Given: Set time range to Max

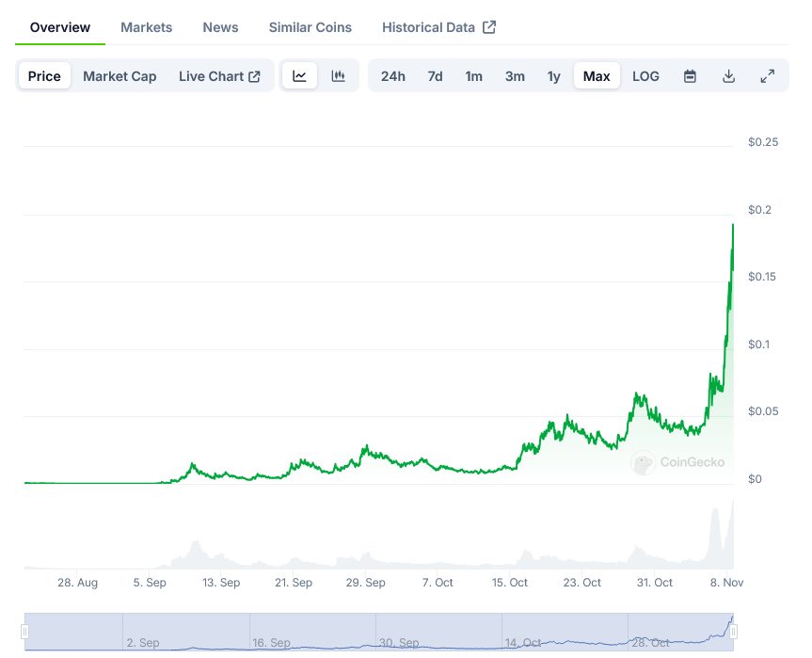Looking at the screenshot, I should (597, 76).
